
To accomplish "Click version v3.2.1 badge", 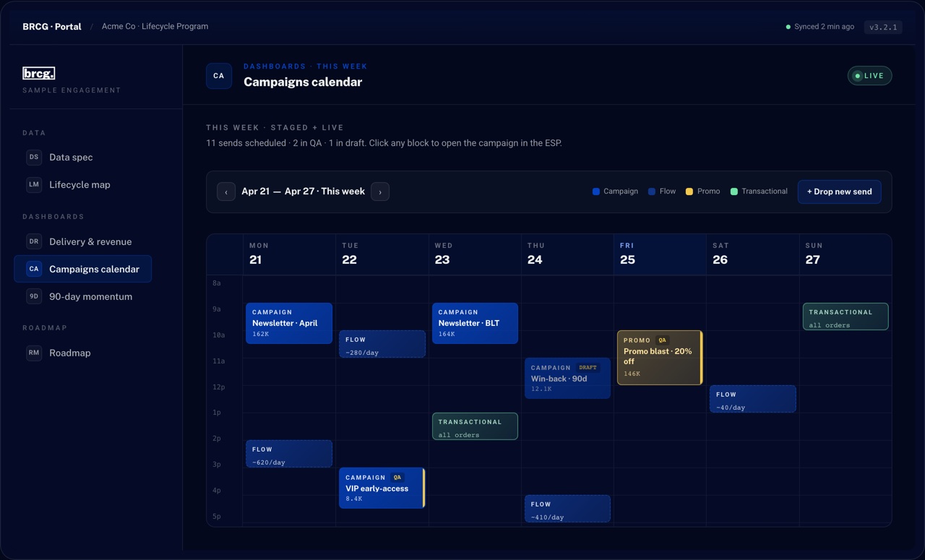I will click(883, 27).
